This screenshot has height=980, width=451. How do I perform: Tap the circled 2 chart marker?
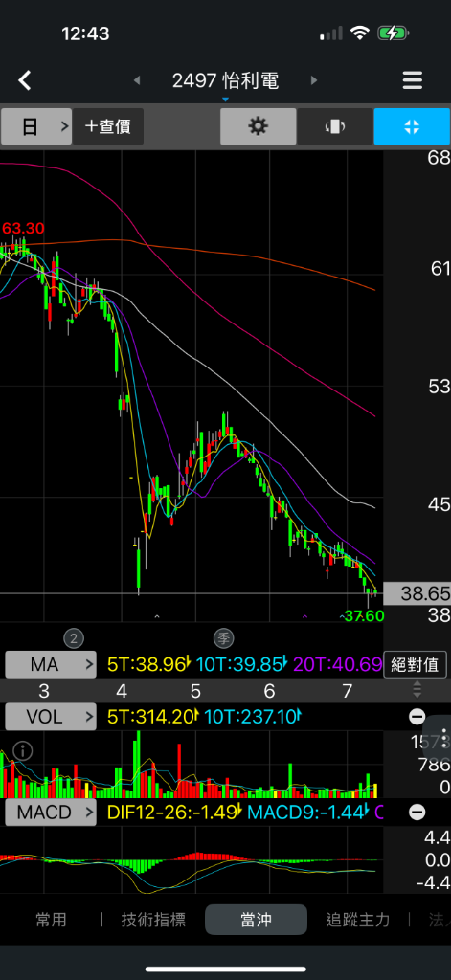click(74, 638)
